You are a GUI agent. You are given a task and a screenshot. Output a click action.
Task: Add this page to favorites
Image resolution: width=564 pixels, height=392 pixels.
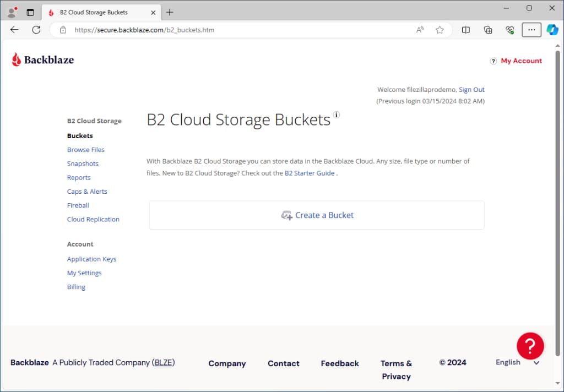(440, 30)
